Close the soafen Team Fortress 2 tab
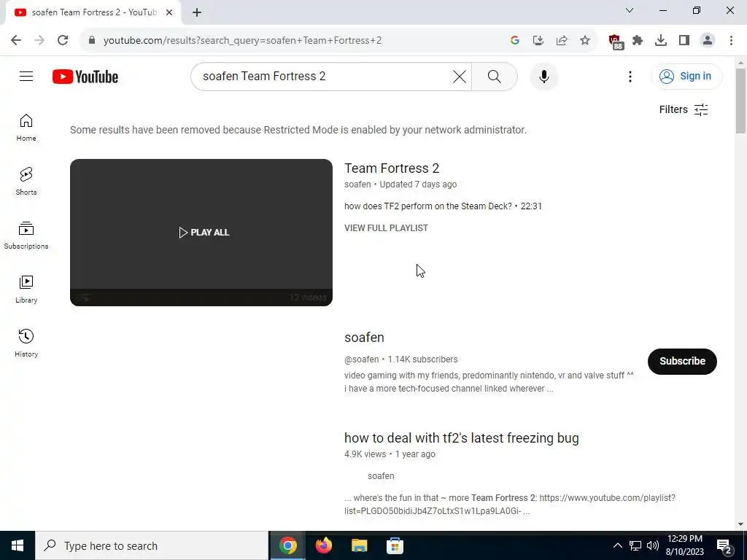The width and height of the screenshot is (747, 560). point(169,12)
